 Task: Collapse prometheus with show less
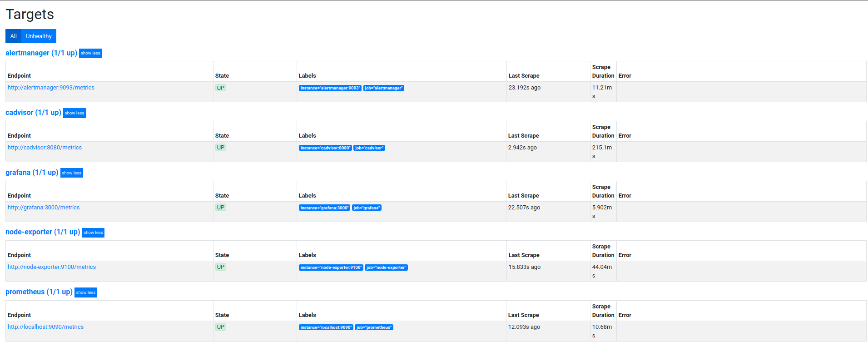click(86, 292)
